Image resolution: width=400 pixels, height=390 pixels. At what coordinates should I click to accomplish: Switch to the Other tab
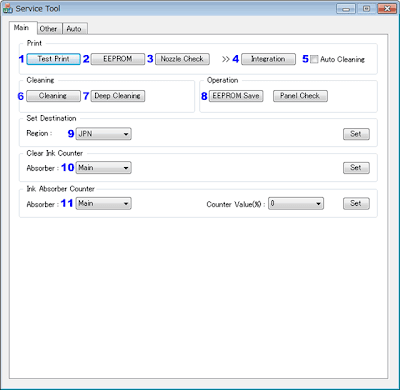pos(49,29)
